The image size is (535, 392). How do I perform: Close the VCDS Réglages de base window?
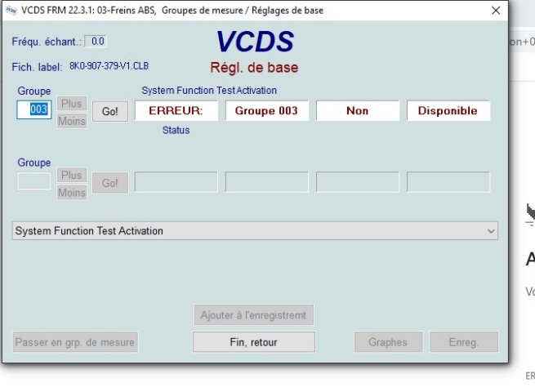[x=496, y=11]
